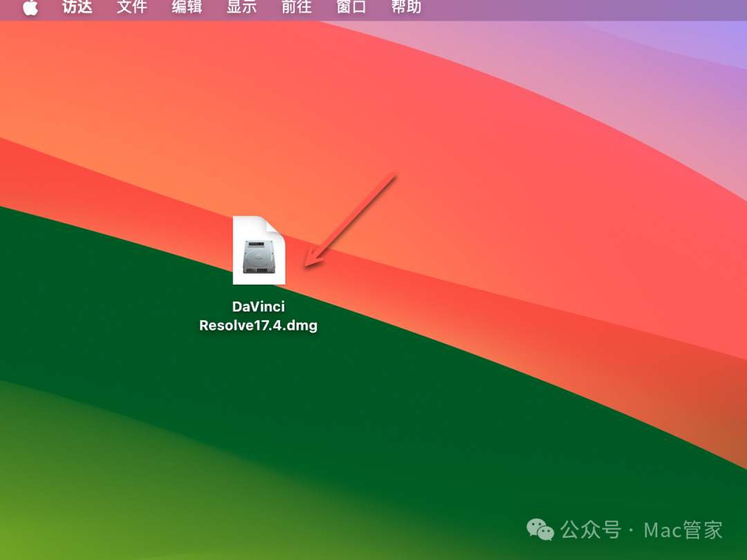Open the 窗口 menu

[x=351, y=7]
